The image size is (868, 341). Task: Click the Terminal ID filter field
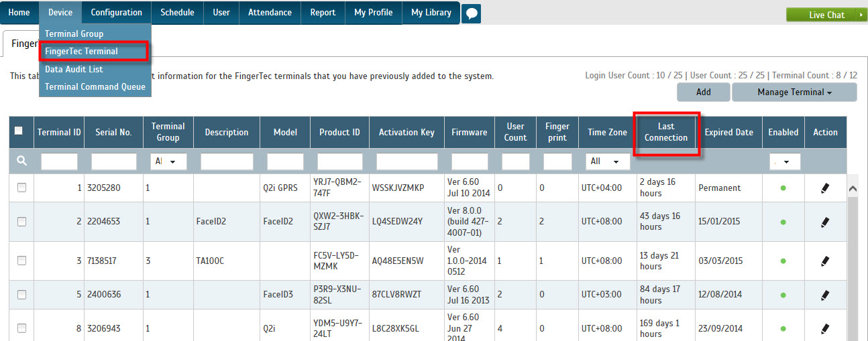pos(59,161)
